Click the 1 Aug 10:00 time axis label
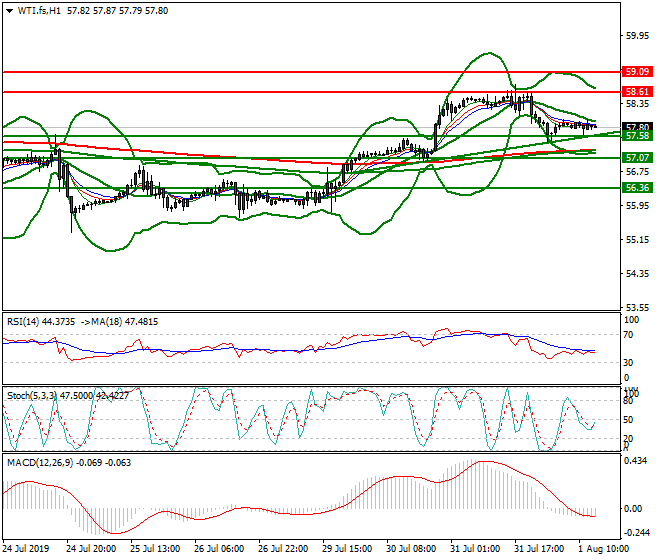 (604, 549)
